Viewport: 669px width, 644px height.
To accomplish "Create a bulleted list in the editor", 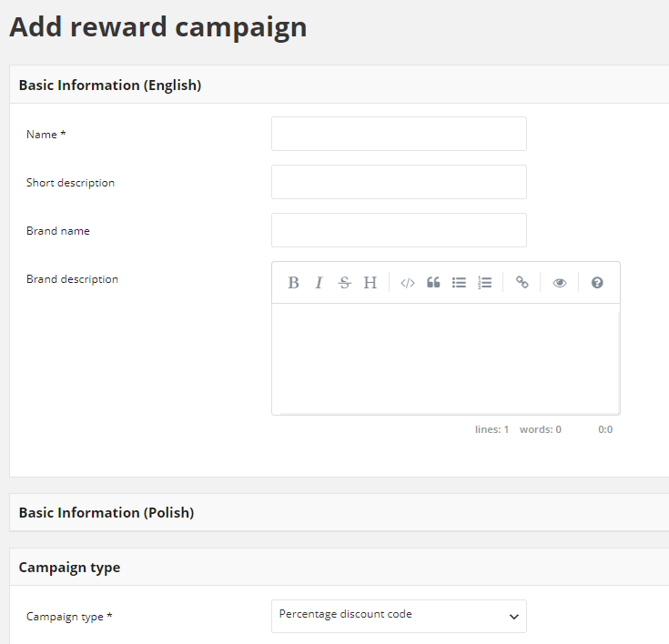I will pos(459,283).
